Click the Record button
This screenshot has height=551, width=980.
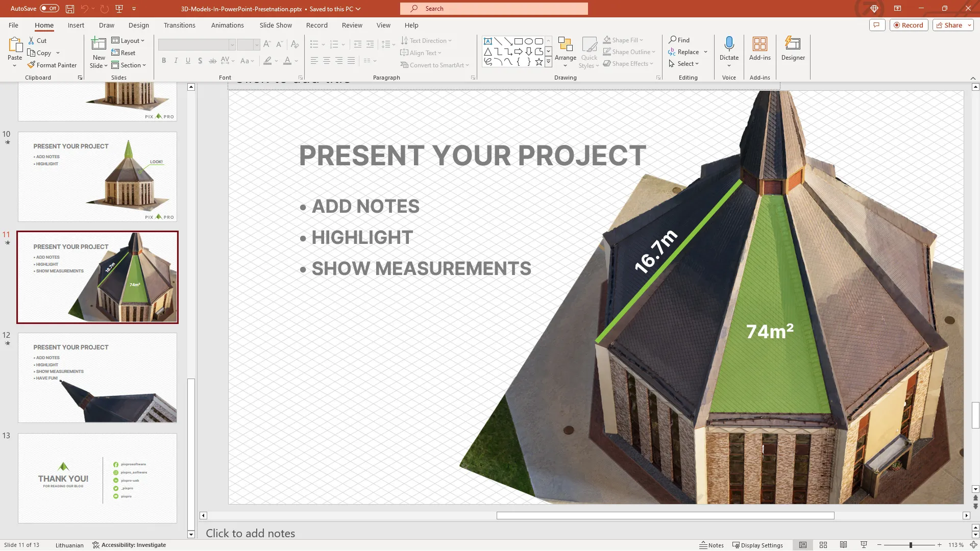point(909,24)
